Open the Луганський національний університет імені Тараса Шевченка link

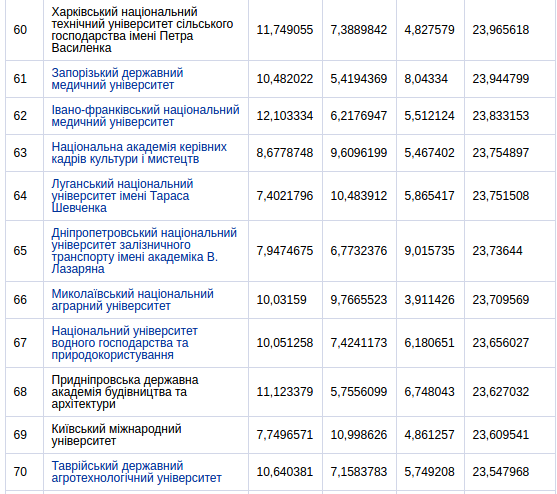(122, 196)
